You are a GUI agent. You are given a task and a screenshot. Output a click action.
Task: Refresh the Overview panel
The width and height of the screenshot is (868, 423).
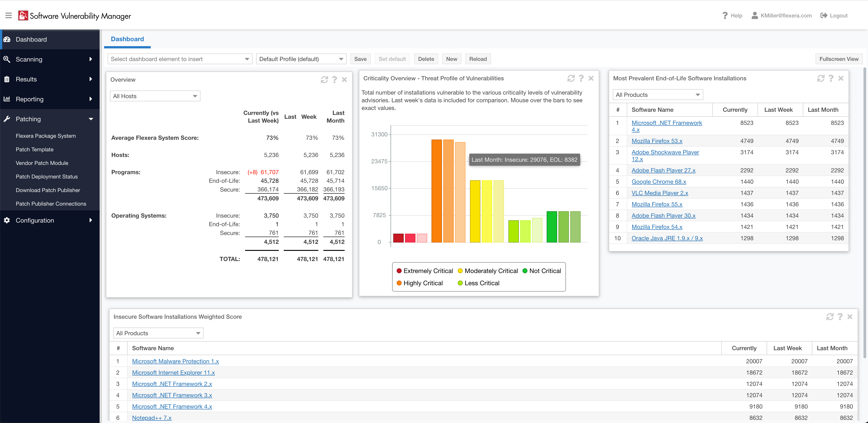coord(324,80)
